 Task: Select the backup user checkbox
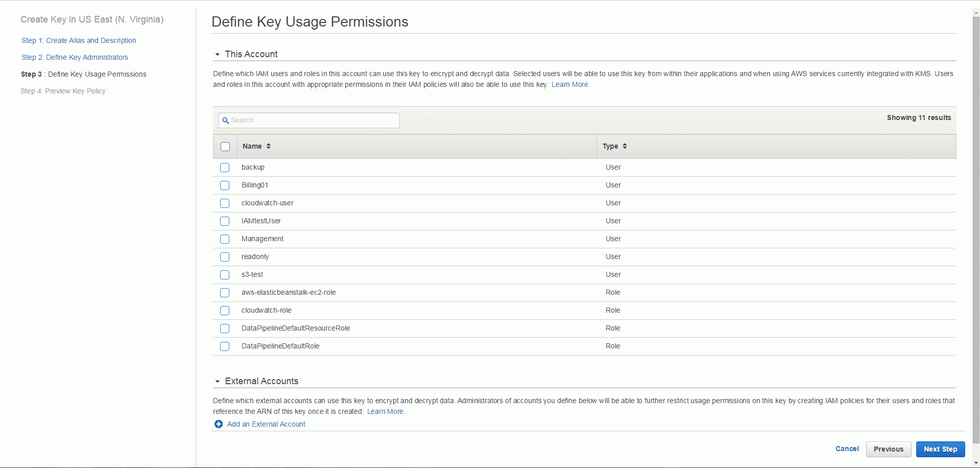(x=225, y=168)
